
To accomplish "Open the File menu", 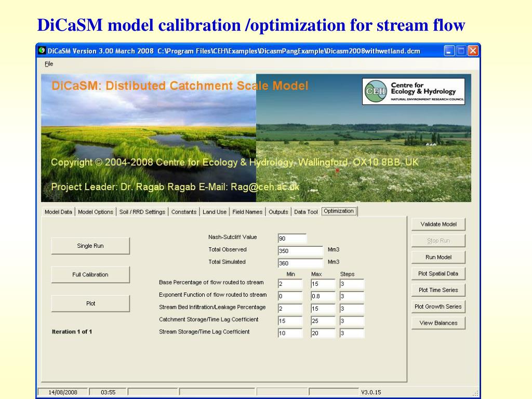I will (49, 64).
